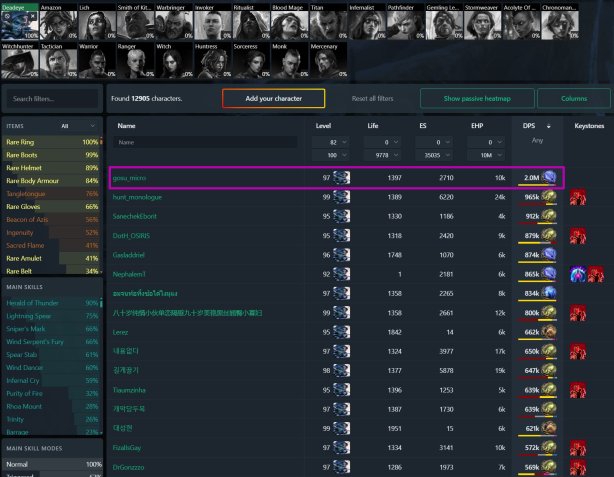614x477 pixels.
Task: Toggle the Rare Ring item filter
Action: click(51, 142)
